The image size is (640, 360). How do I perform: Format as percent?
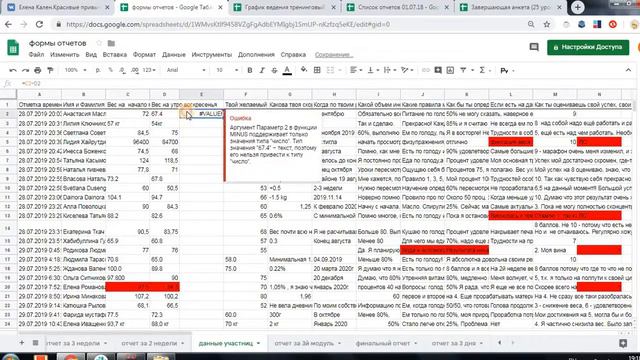110,70
